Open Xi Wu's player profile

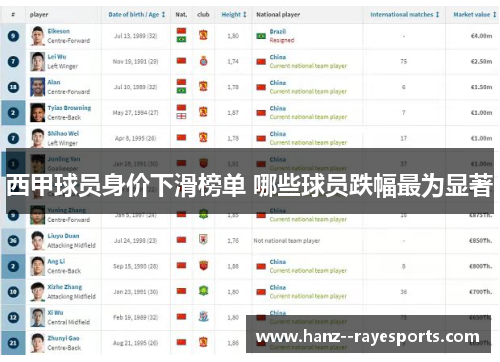[x=55, y=313]
